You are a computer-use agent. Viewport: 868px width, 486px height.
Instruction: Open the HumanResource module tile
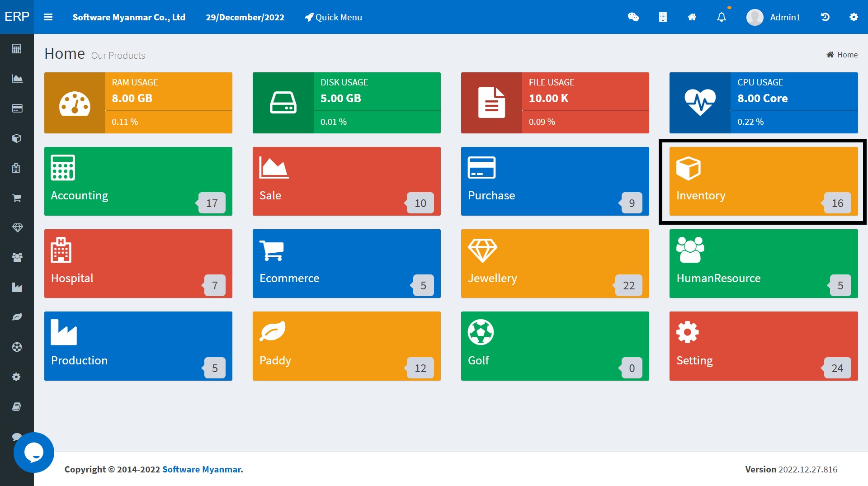tap(764, 264)
